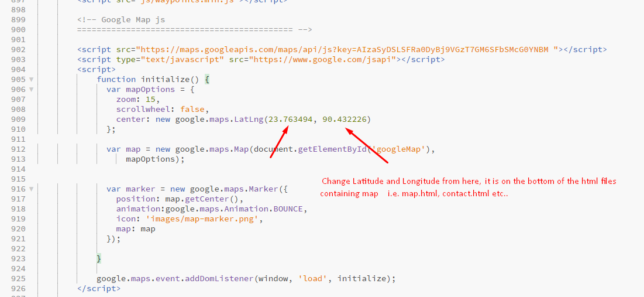Click the red 'Change Latitude and Longitude' annotation
Image resolution: width=644 pixels, height=297 pixels.
point(468,181)
